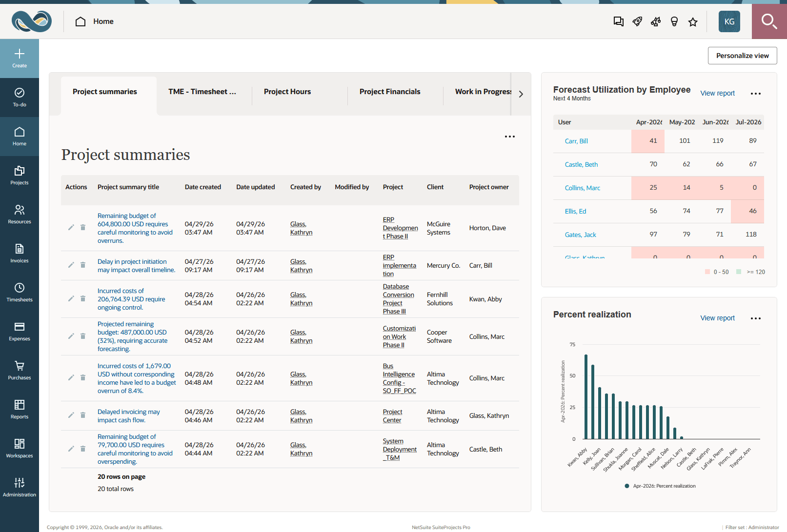
Task: Sort by Date created column header
Action: (x=203, y=187)
